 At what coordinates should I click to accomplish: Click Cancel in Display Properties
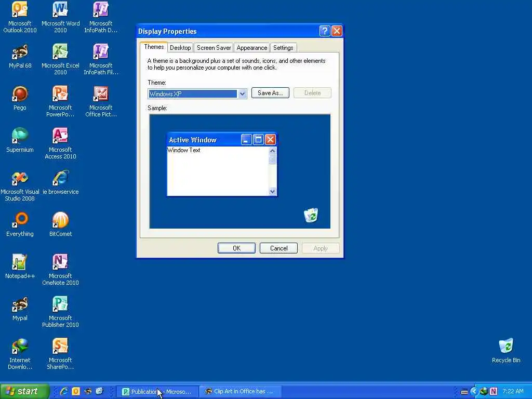pos(278,248)
